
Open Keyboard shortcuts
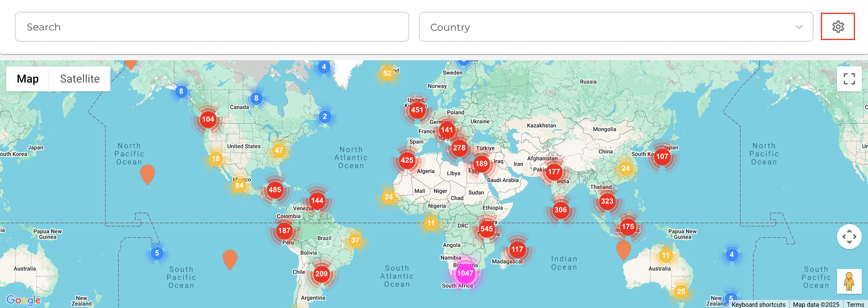pyautogui.click(x=758, y=304)
